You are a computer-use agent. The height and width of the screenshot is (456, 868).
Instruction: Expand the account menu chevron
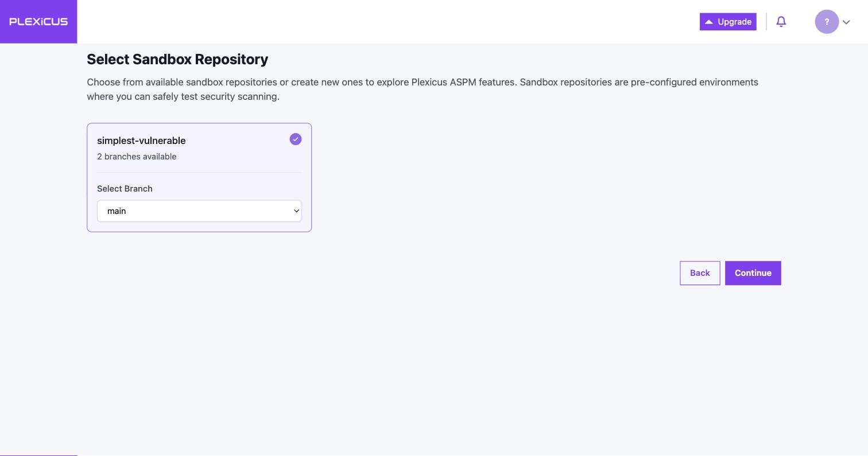pyautogui.click(x=846, y=22)
